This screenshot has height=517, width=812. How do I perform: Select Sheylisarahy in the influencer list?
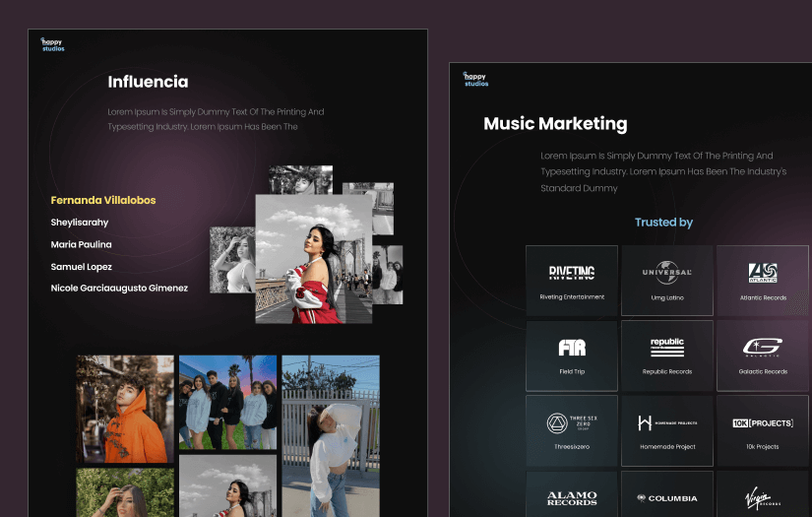[80, 223]
